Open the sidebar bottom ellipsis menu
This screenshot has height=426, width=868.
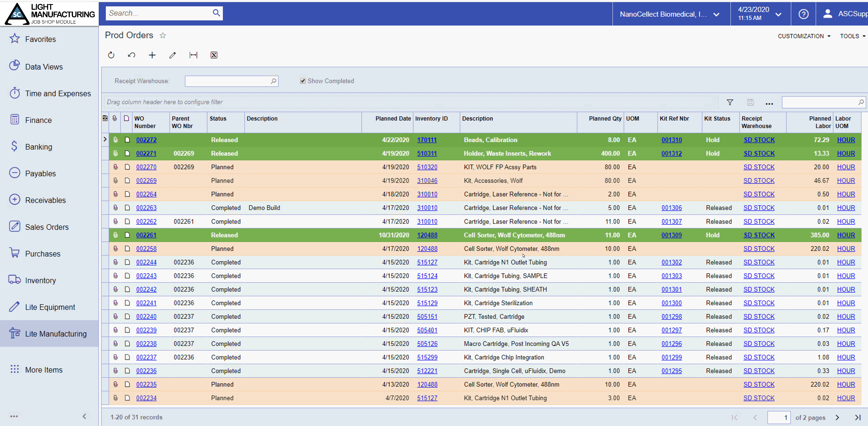pyautogui.click(x=14, y=416)
